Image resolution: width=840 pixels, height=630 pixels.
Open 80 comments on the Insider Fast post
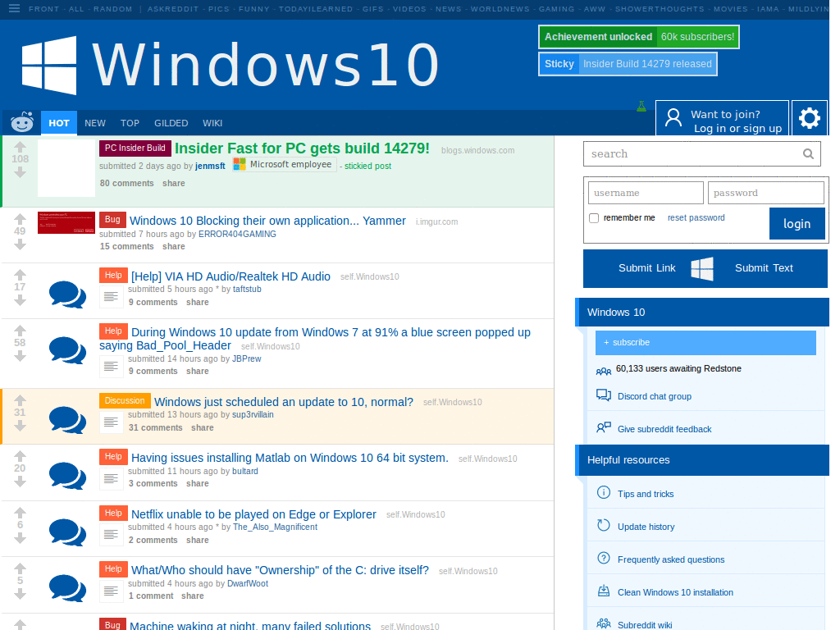coord(126,183)
